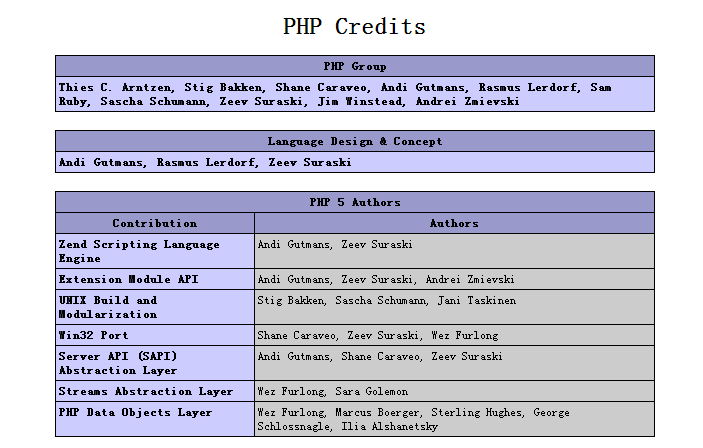The height and width of the screenshot is (448, 703).
Task: Select the Zend Scripting Language Engine cell
Action: [x=155, y=251]
